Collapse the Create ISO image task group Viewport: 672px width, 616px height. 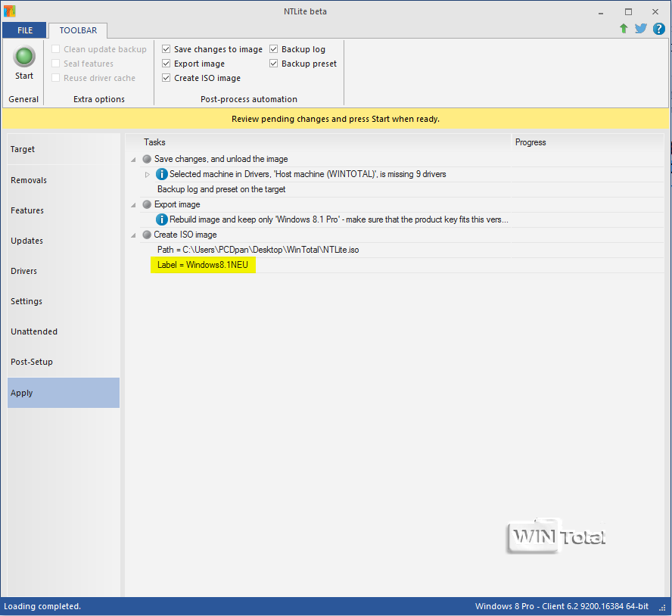tap(134, 235)
